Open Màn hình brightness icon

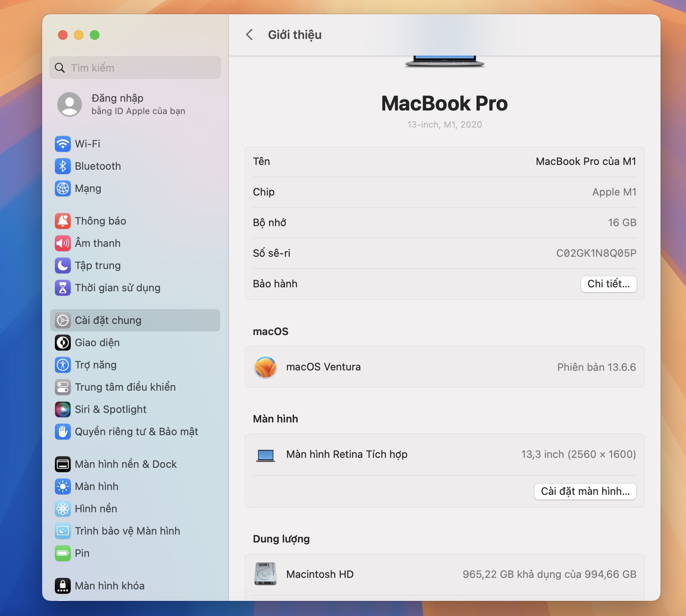[x=63, y=486]
